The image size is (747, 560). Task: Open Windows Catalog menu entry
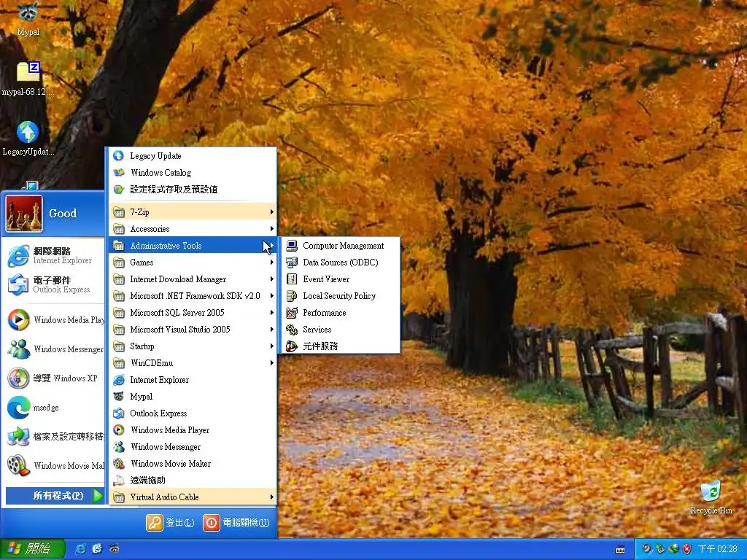coord(193,172)
